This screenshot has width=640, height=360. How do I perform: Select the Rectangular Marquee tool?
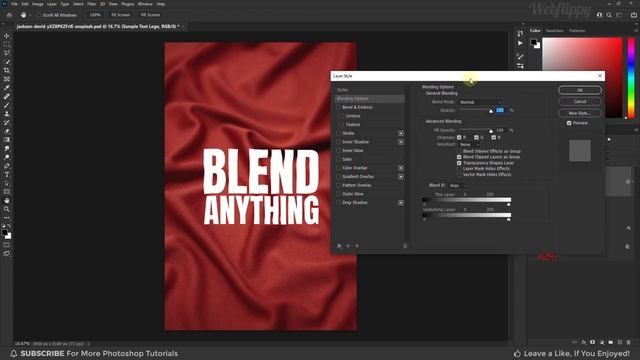click(x=7, y=44)
